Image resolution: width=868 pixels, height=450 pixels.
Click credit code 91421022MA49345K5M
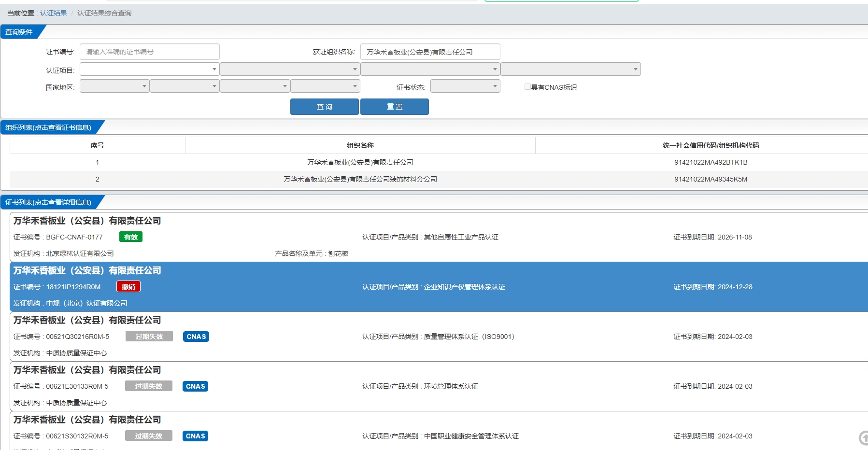tap(711, 179)
